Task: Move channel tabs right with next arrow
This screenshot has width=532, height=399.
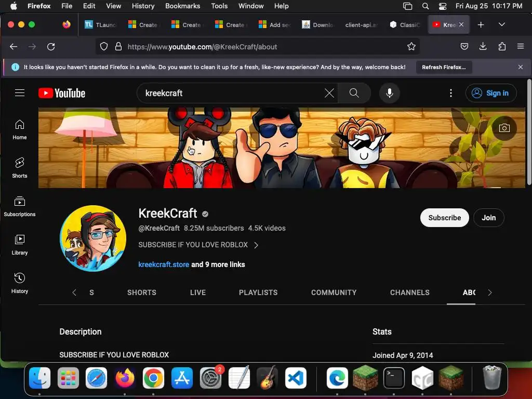Action: [489, 292]
